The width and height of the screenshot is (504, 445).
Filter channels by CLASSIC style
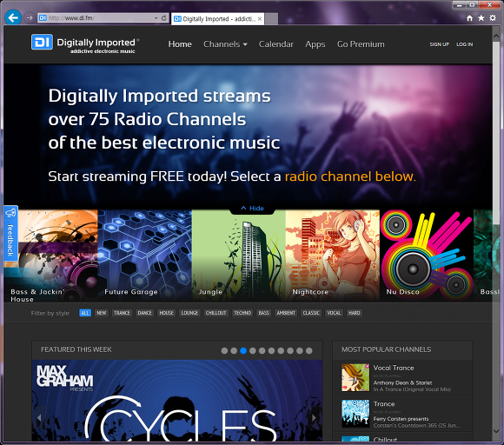(x=311, y=313)
